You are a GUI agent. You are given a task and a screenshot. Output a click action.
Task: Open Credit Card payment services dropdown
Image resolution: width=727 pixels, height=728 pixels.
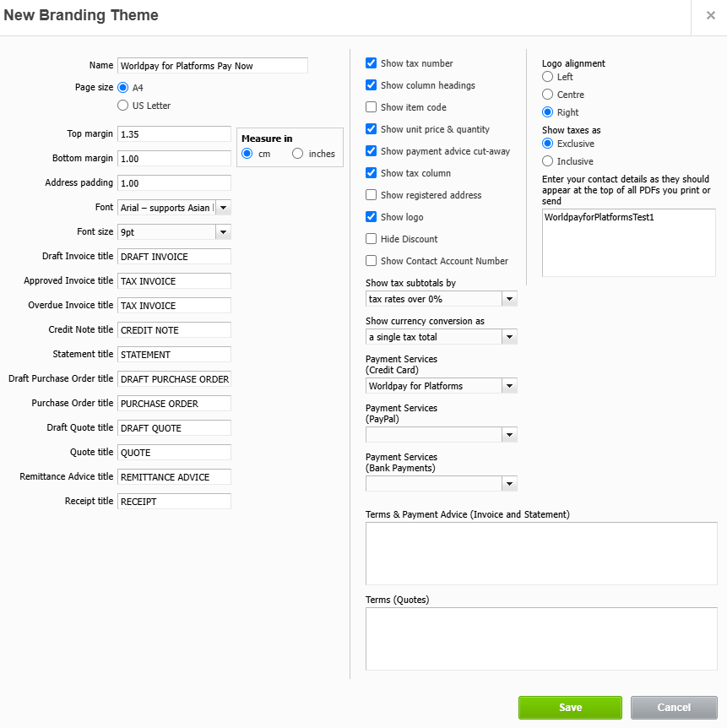pos(509,386)
